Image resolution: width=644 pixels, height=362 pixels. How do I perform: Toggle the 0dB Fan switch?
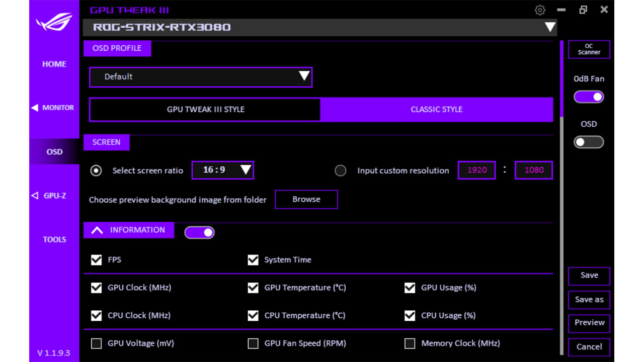(x=589, y=97)
